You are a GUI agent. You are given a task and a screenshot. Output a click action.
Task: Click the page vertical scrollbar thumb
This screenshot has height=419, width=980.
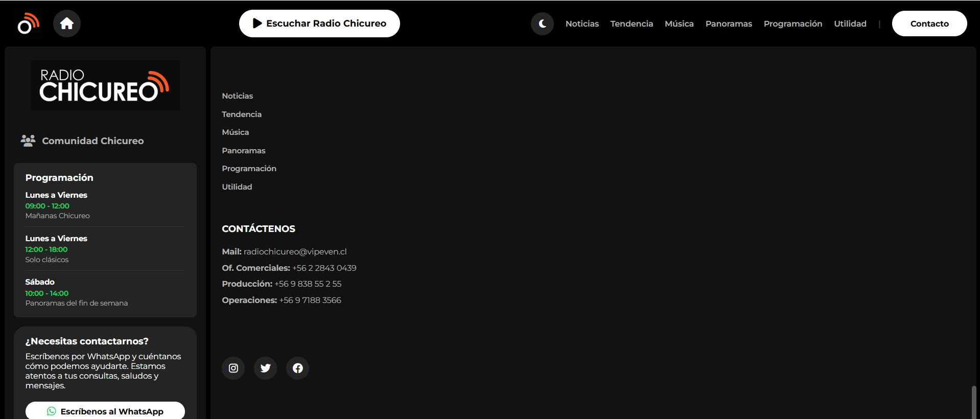pyautogui.click(x=974, y=402)
